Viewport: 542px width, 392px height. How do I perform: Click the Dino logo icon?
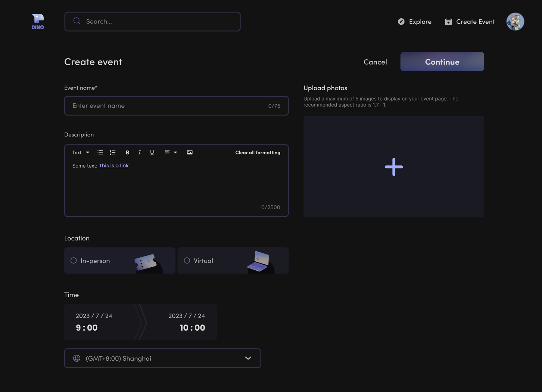coord(38,22)
